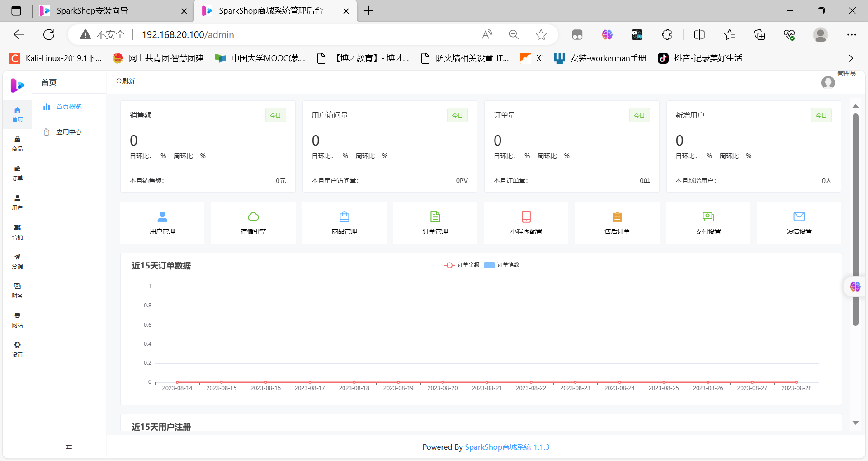Open 短信设置 envelope icon
This screenshot has width=868, height=461.
[799, 217]
